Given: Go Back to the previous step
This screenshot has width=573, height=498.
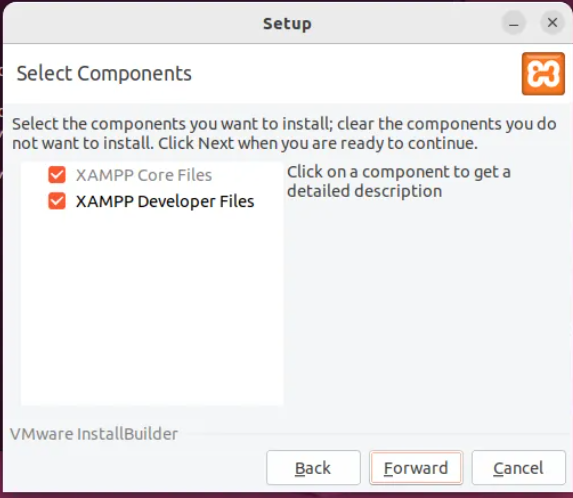Looking at the screenshot, I should click(x=313, y=468).
